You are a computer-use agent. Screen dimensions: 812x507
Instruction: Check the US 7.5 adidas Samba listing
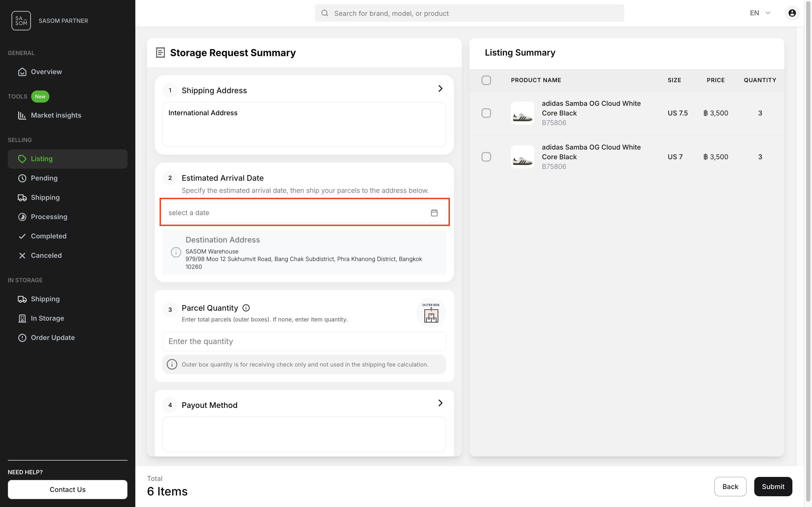487,113
